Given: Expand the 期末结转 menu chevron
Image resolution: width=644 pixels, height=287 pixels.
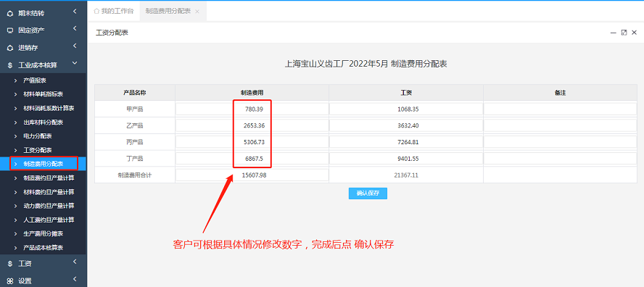Looking at the screenshot, I should pos(75,12).
